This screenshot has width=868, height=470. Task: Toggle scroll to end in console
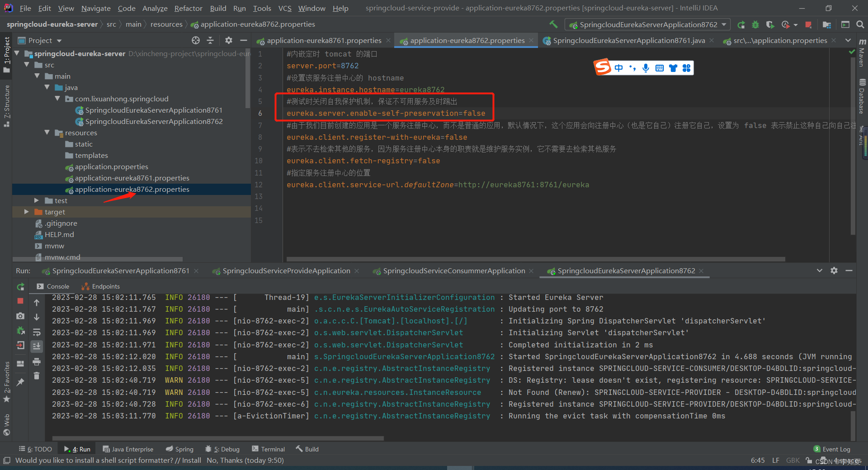37,347
